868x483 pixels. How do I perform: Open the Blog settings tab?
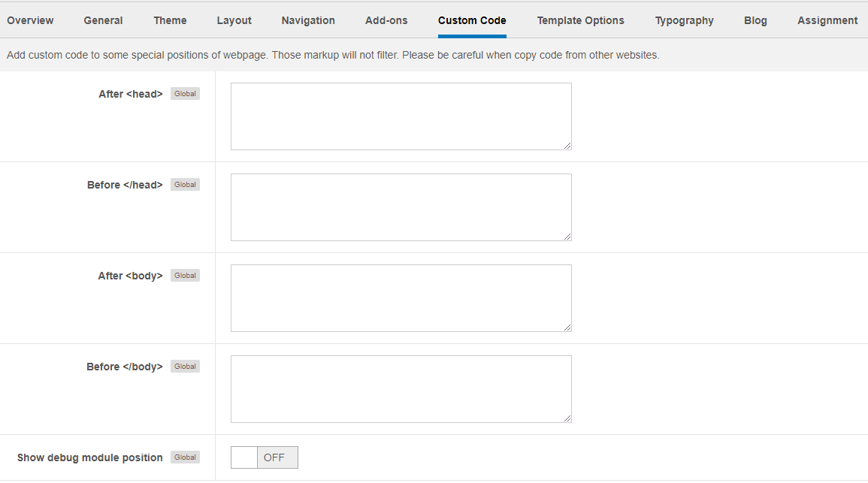point(755,20)
